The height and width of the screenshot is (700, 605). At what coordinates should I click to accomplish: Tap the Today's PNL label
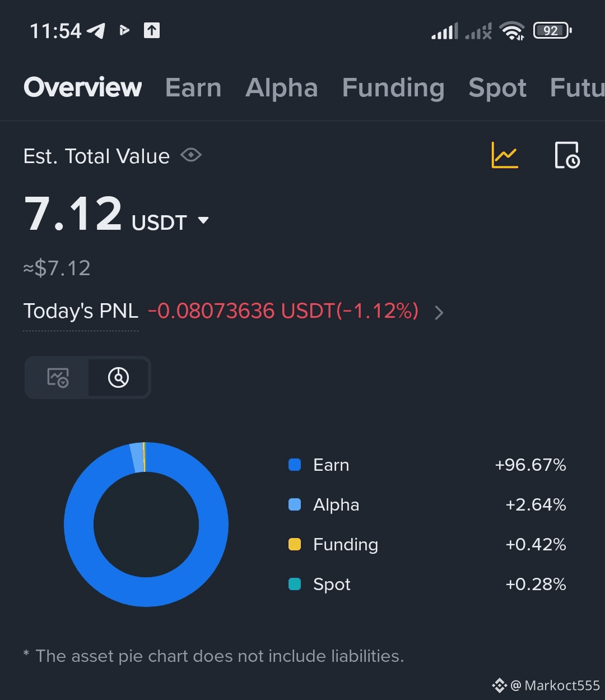point(81,311)
